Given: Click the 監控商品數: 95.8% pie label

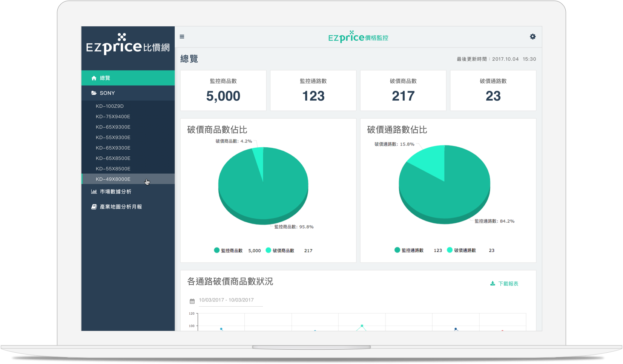Looking at the screenshot, I should pos(294,227).
